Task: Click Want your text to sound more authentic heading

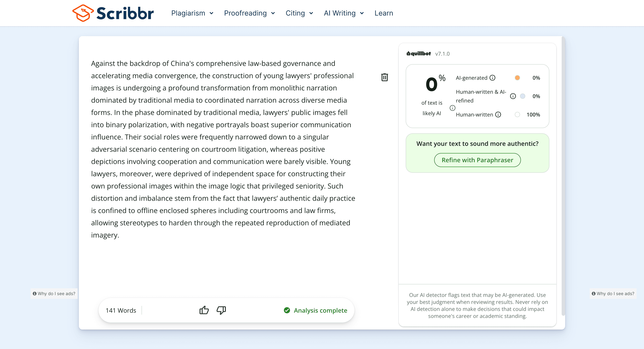Action: click(477, 144)
